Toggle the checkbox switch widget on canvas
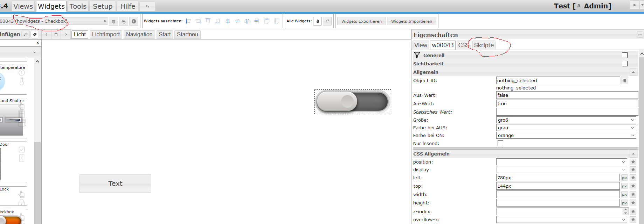Image resolution: width=644 pixels, height=224 pixels. click(353, 102)
